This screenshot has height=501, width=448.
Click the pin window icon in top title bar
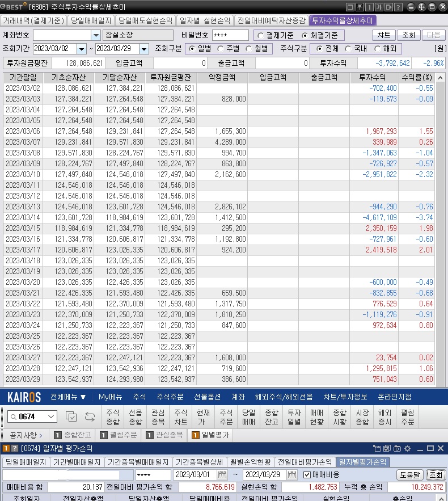click(361, 7)
